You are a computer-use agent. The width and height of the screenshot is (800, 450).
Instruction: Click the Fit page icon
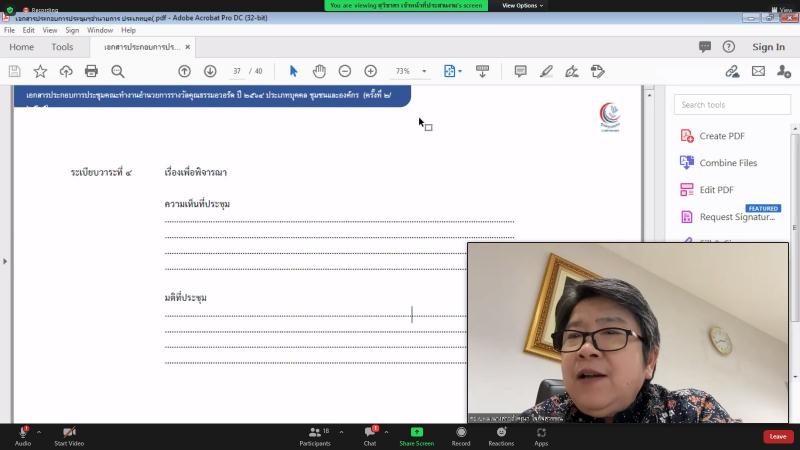coord(449,71)
